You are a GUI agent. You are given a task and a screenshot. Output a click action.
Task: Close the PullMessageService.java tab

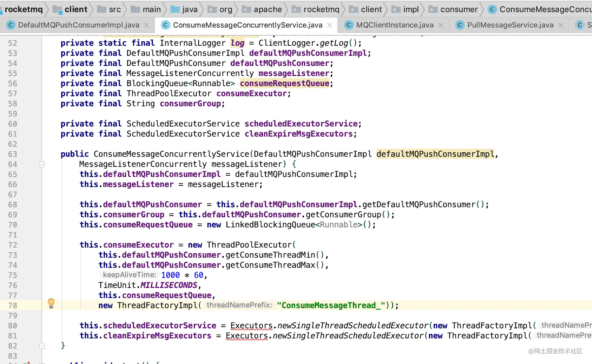tap(561, 25)
